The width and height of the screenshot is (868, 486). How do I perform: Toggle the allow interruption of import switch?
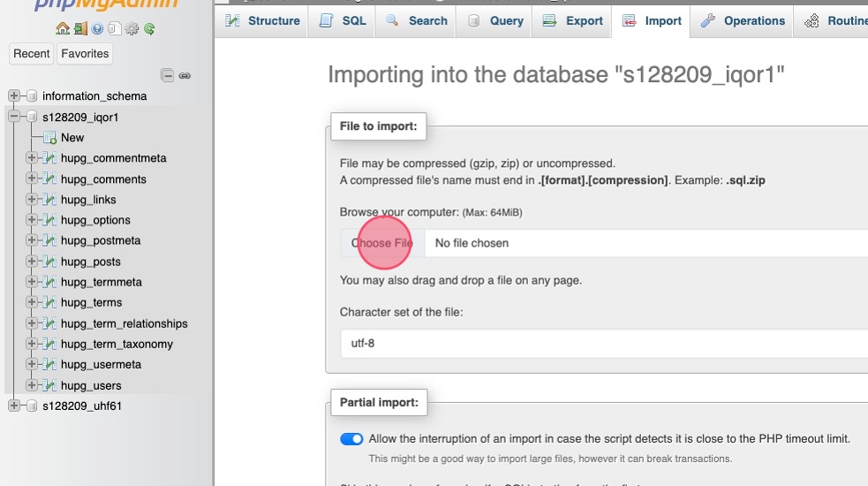tap(351, 439)
